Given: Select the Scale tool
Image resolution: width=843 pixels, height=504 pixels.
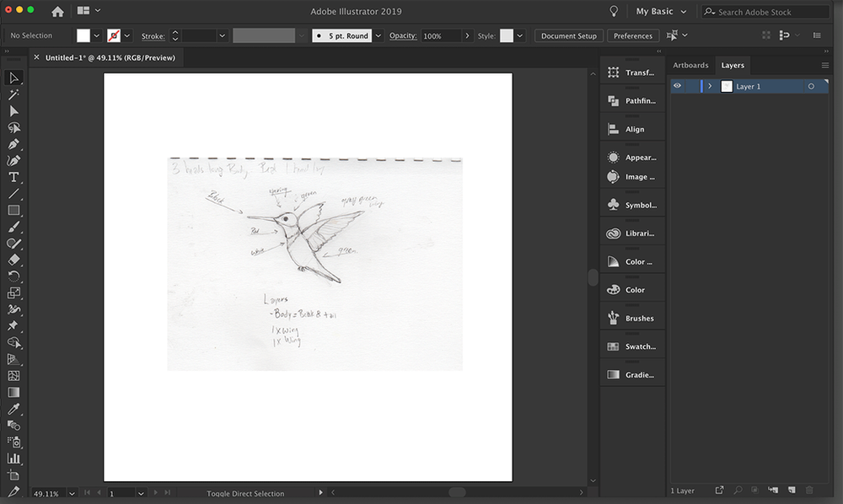Looking at the screenshot, I should 13,292.
